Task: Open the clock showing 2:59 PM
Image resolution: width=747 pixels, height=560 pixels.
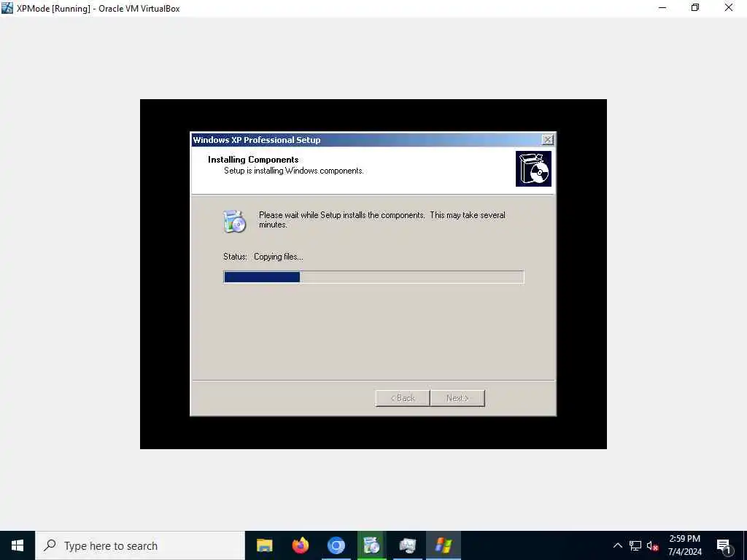Action: click(684, 545)
